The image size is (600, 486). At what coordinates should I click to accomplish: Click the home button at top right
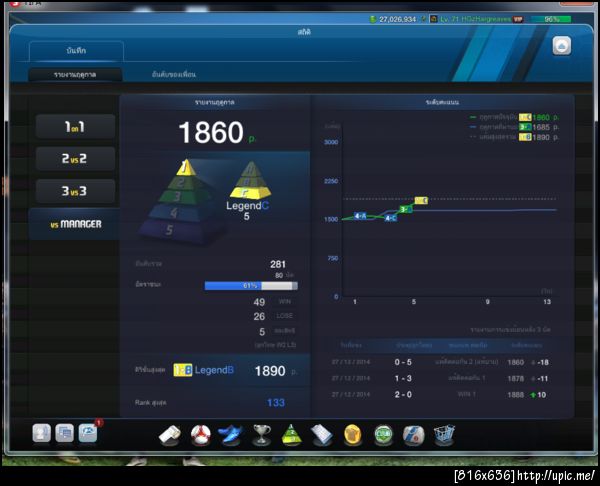(x=562, y=46)
